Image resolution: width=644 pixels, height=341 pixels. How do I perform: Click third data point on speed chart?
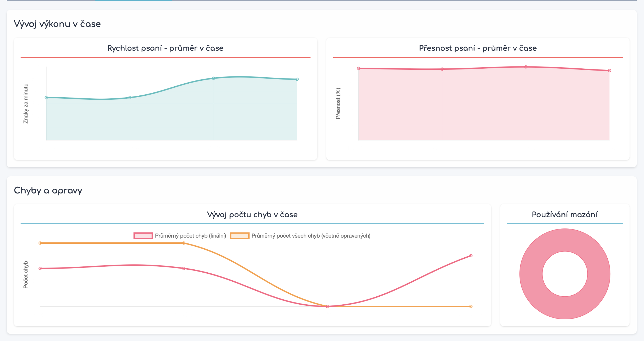tap(214, 78)
